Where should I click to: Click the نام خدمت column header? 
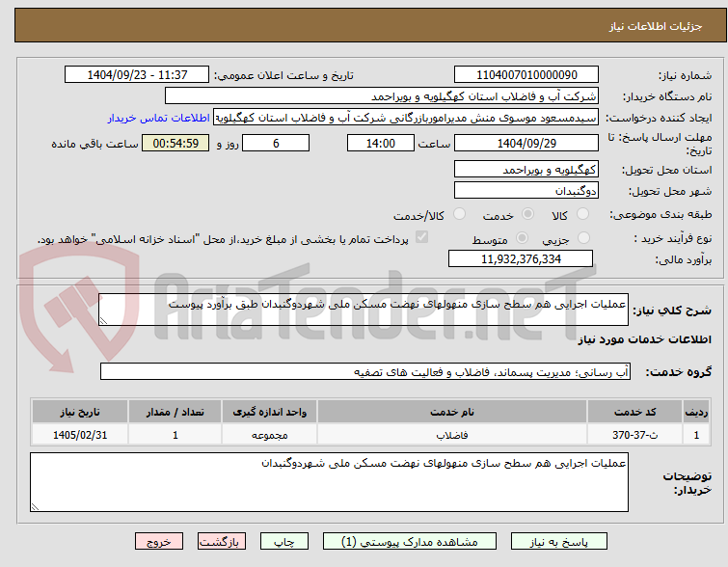(x=452, y=412)
